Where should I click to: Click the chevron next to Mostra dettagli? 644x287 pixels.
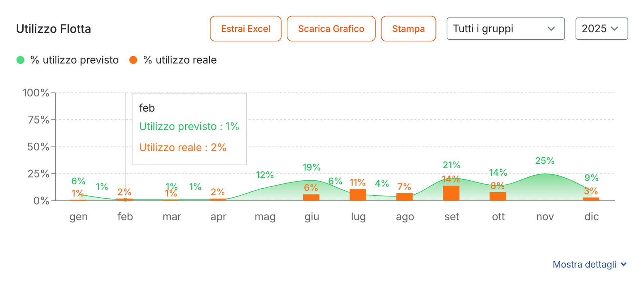tap(624, 264)
